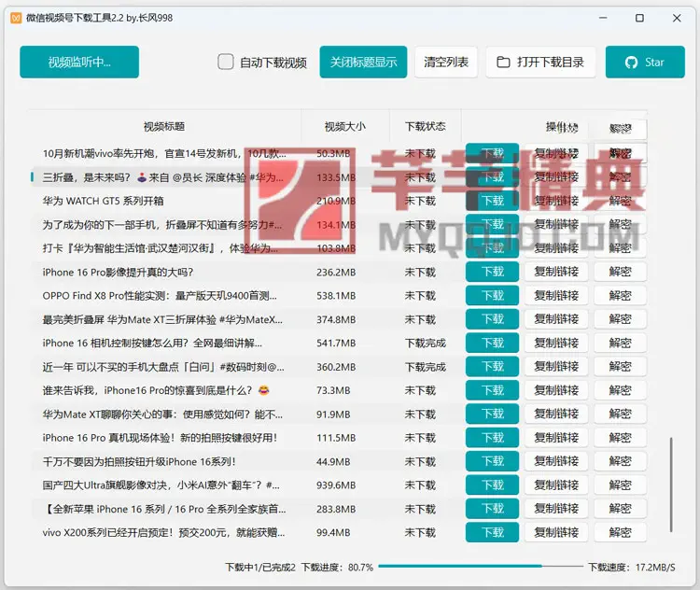Toggle title display with 关闭标题显示

click(363, 63)
